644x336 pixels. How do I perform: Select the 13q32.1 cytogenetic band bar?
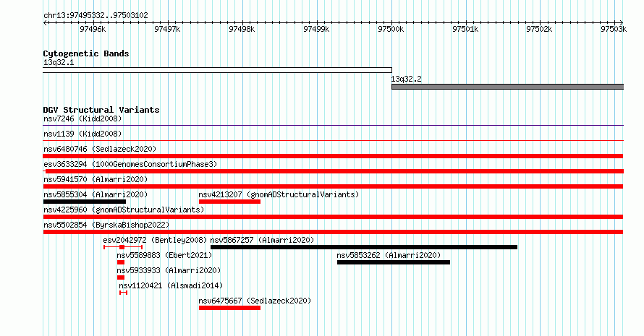pyautogui.click(x=217, y=70)
